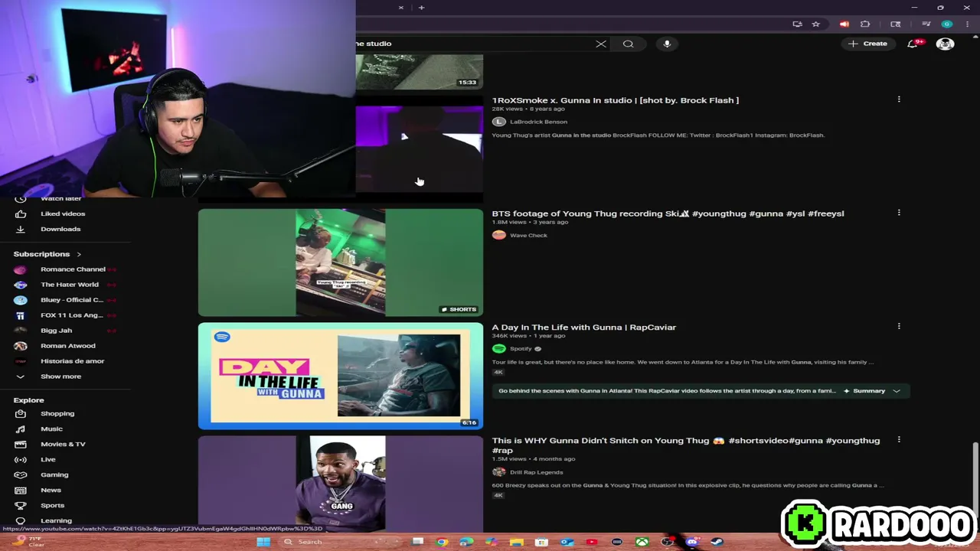The width and height of the screenshot is (980, 551).
Task: Go to Wave Check channel
Action: coord(528,236)
